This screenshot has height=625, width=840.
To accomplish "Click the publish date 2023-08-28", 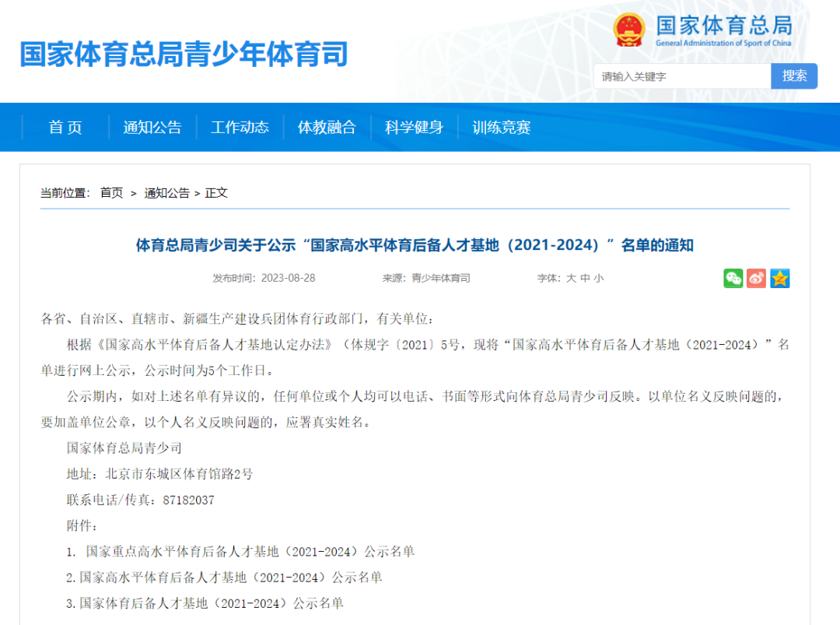I will click(x=289, y=278).
